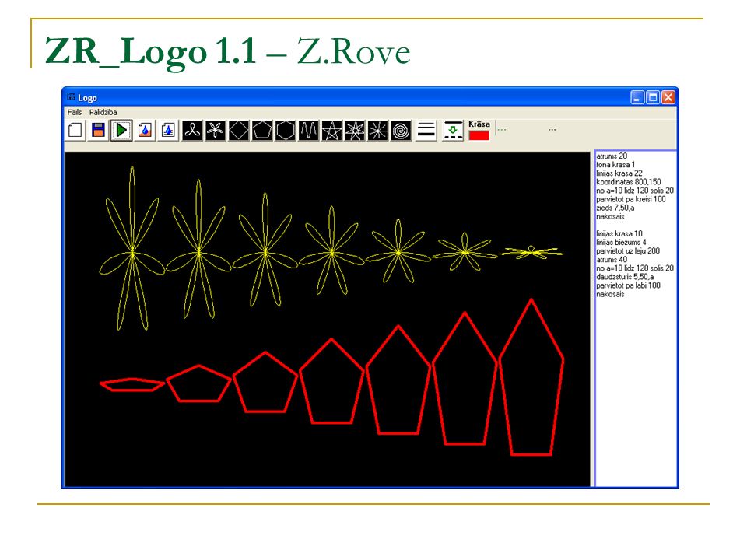Screen dimensions: 747x560
Task: Click code line 'daudzsturis 5,50,a'
Action: click(x=625, y=277)
